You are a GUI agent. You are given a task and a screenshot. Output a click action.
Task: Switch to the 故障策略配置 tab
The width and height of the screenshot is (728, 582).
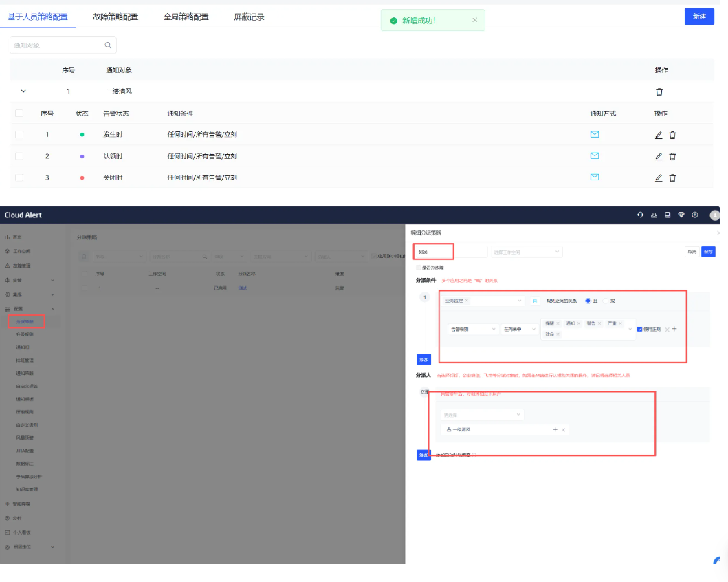tap(115, 17)
